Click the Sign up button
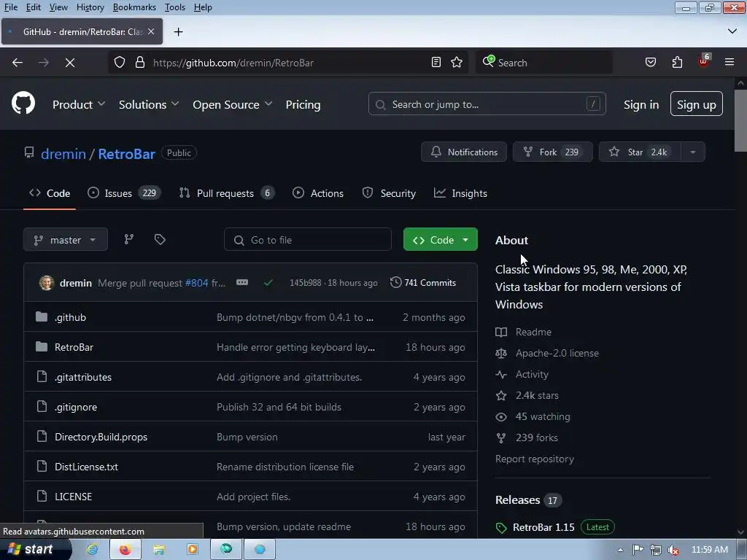 click(x=697, y=104)
